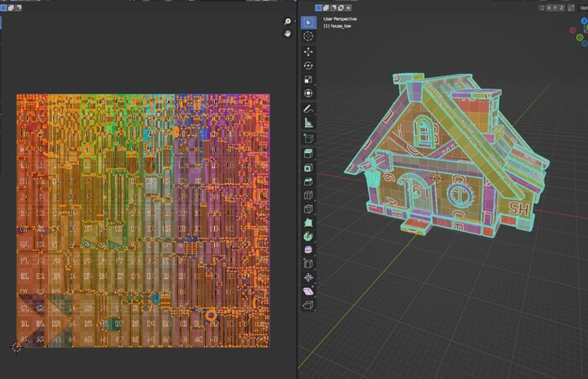The width and height of the screenshot is (588, 379).
Task: Click the pan hand icon in UV editor
Action: tap(287, 33)
